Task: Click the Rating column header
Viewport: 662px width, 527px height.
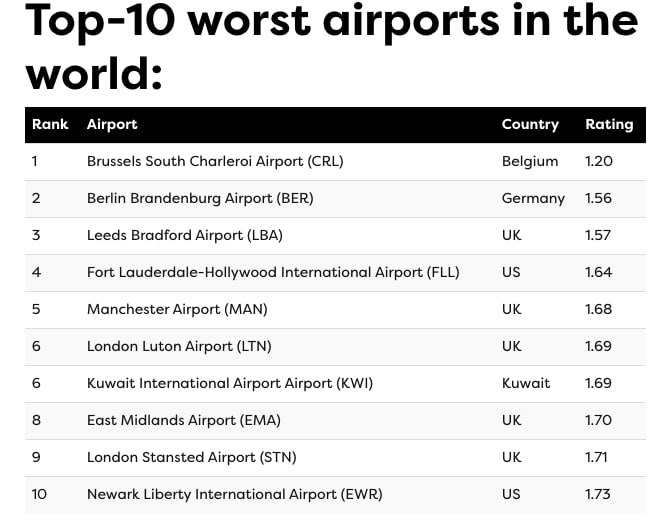Action: (x=609, y=125)
